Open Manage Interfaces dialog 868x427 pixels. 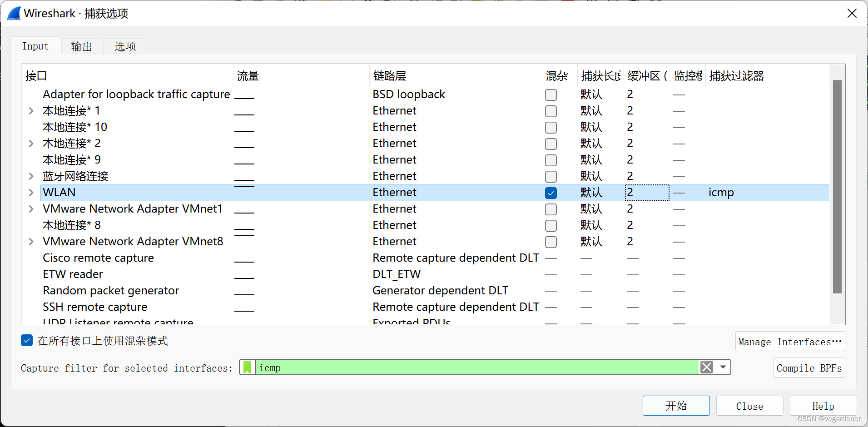click(x=790, y=341)
